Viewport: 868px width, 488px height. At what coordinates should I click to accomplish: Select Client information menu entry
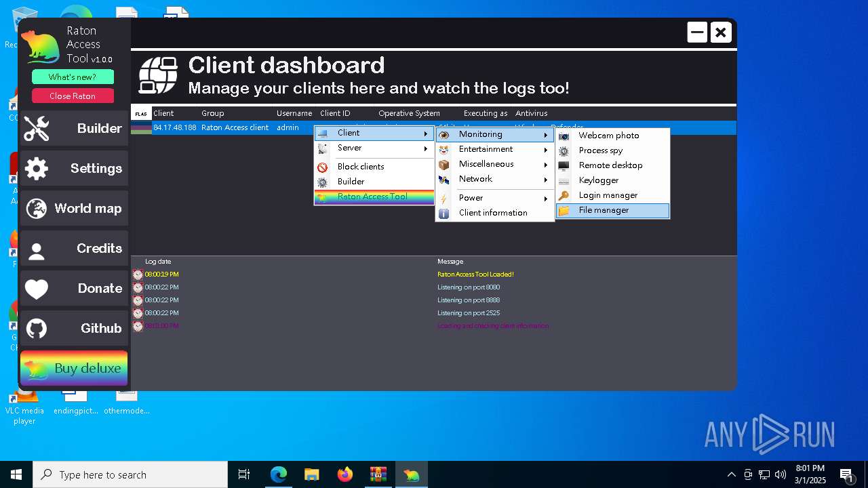coord(494,213)
